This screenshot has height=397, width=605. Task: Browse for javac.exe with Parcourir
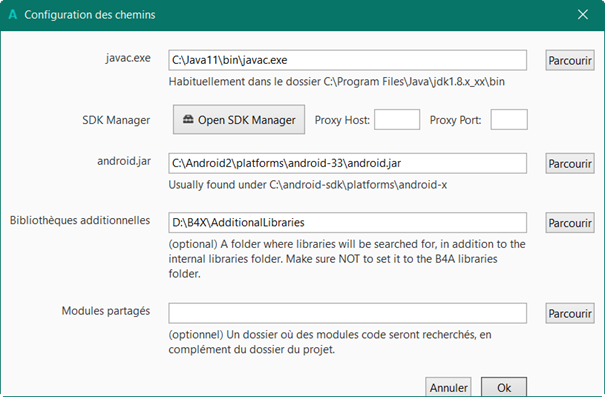pos(570,60)
